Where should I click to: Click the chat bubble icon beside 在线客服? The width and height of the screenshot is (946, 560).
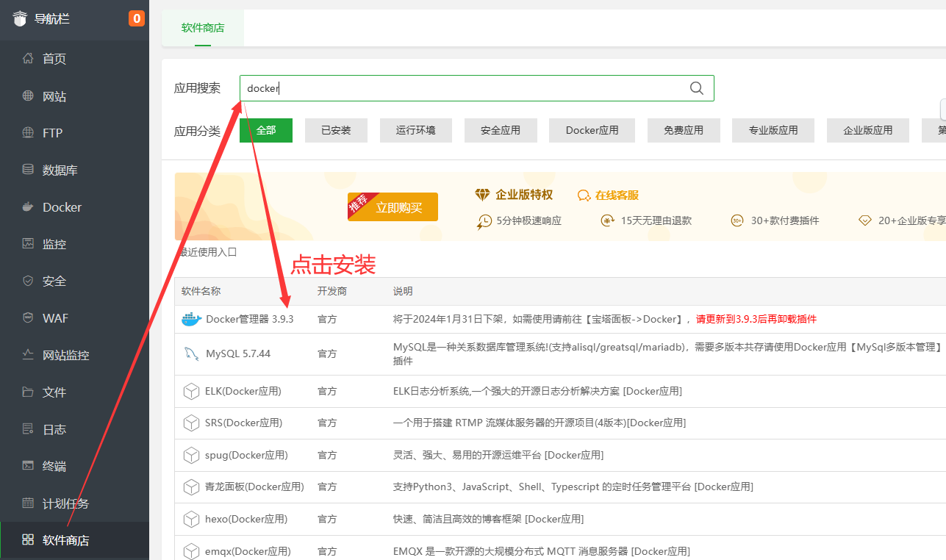(x=584, y=195)
